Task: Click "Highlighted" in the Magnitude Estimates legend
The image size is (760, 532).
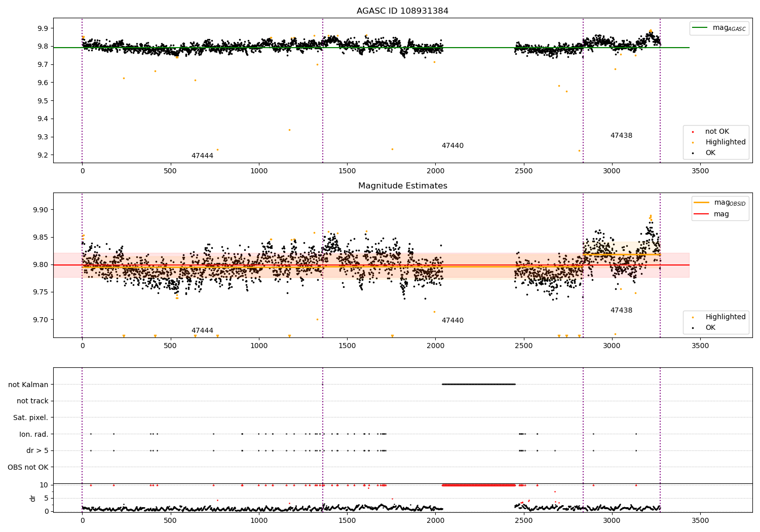Action: [x=726, y=317]
